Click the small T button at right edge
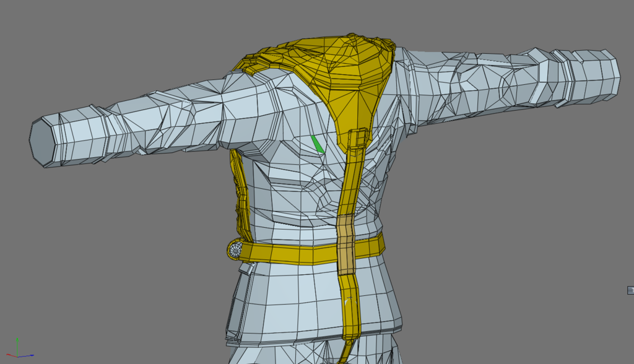This screenshot has height=364, width=634. [630, 290]
